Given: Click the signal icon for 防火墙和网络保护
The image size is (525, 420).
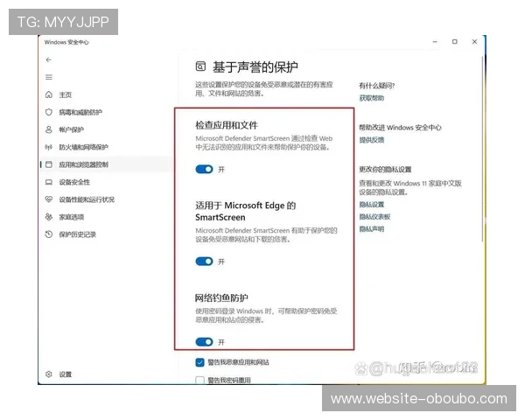Looking at the screenshot, I should [x=49, y=147].
